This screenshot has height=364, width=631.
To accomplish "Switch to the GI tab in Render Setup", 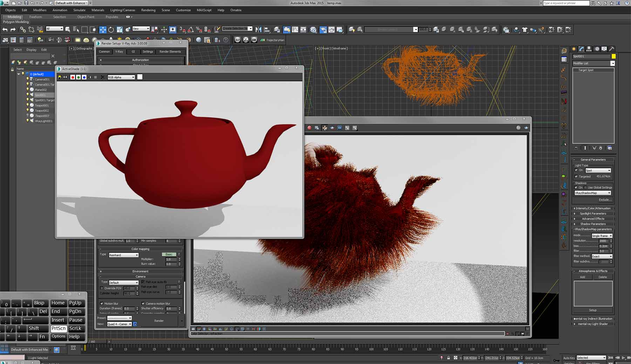I will coord(133,51).
